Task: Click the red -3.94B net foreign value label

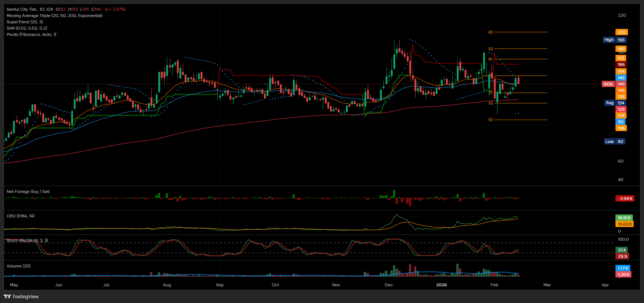Action: click(625, 199)
